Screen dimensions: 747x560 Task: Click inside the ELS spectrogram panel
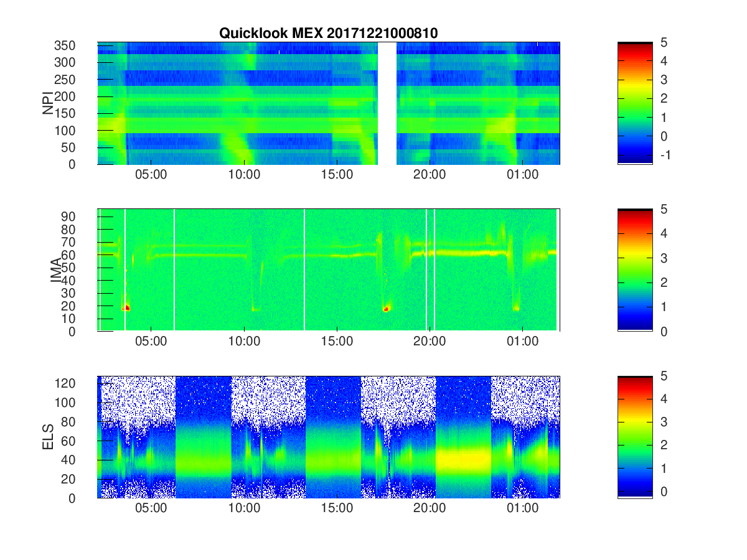click(329, 437)
